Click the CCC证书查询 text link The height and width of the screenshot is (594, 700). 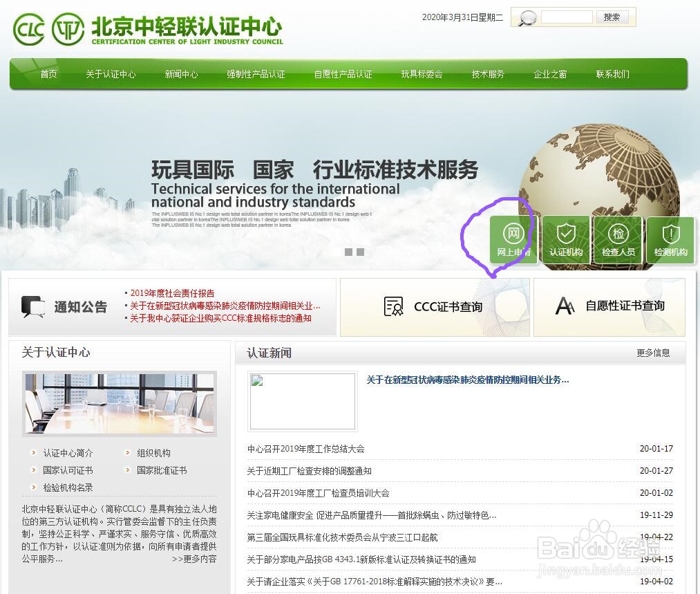448,307
